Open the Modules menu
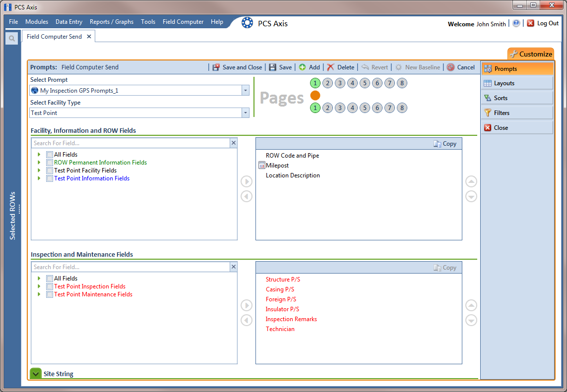 (x=37, y=22)
